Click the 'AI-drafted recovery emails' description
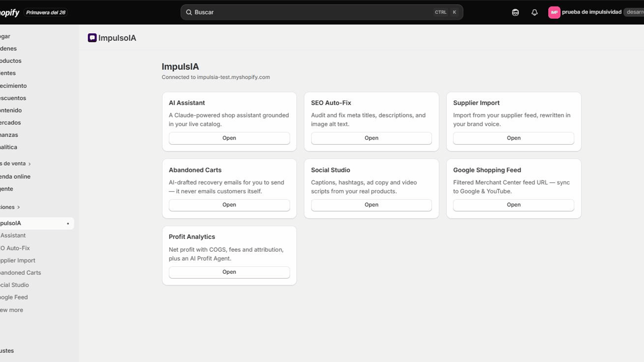The image size is (644, 362). point(227,187)
